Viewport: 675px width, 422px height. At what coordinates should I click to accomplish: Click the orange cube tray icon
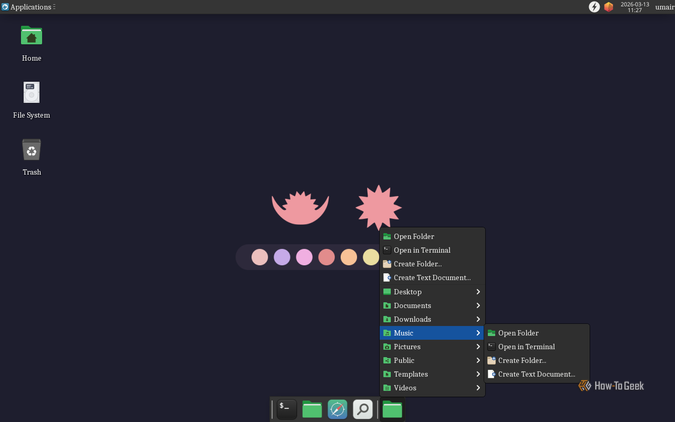tap(608, 7)
